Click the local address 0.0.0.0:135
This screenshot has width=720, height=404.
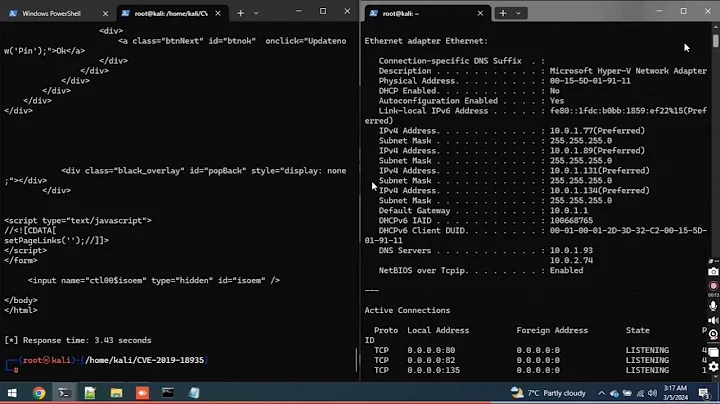tap(433, 370)
